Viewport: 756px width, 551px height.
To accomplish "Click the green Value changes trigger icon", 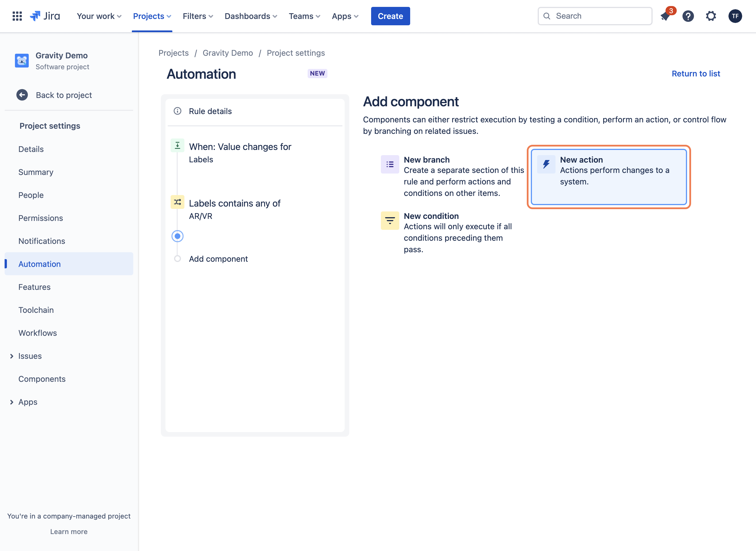I will [178, 145].
